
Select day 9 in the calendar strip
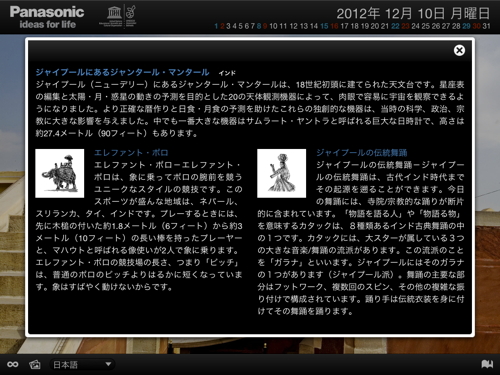point(265,26)
